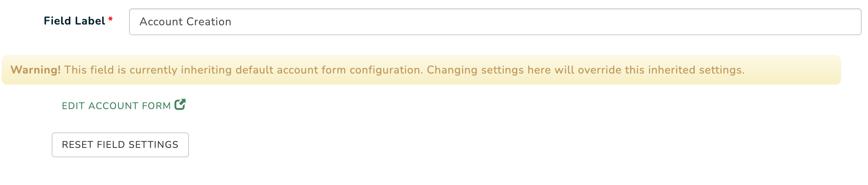
Task: Focus the Field Label text input
Action: click(x=495, y=22)
